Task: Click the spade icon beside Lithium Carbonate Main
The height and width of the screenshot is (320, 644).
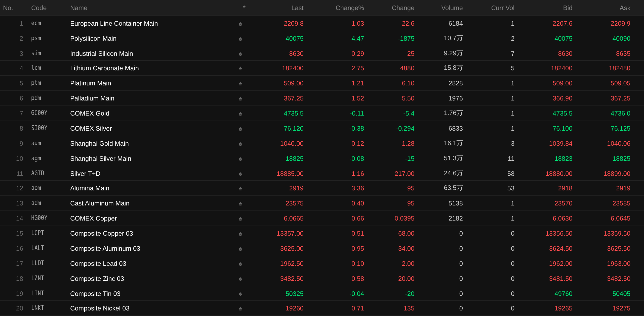Action: tap(240, 68)
